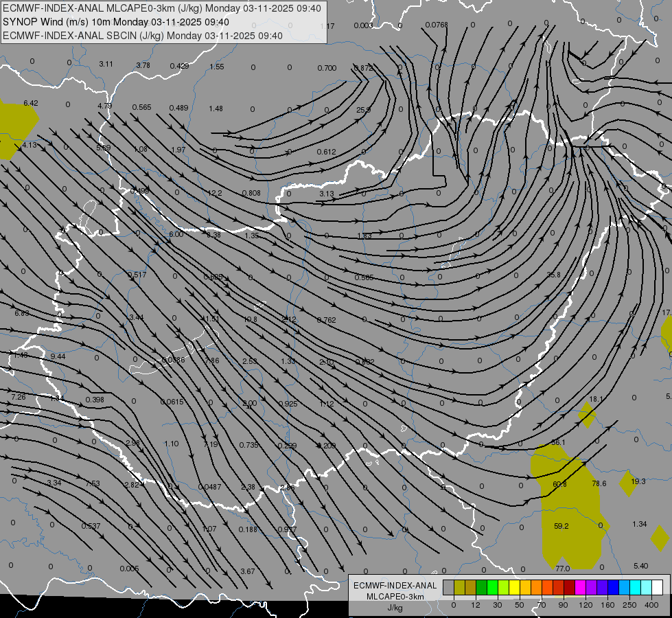Click the legend caption 'MLCAPE0-3km'
Image resolution: width=672 pixels, height=618 pixels.
395,597
